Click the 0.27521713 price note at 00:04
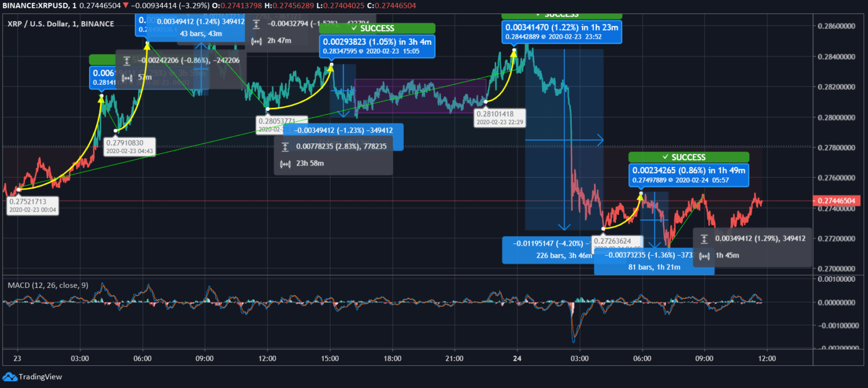This screenshot has width=868, height=388. (33, 205)
